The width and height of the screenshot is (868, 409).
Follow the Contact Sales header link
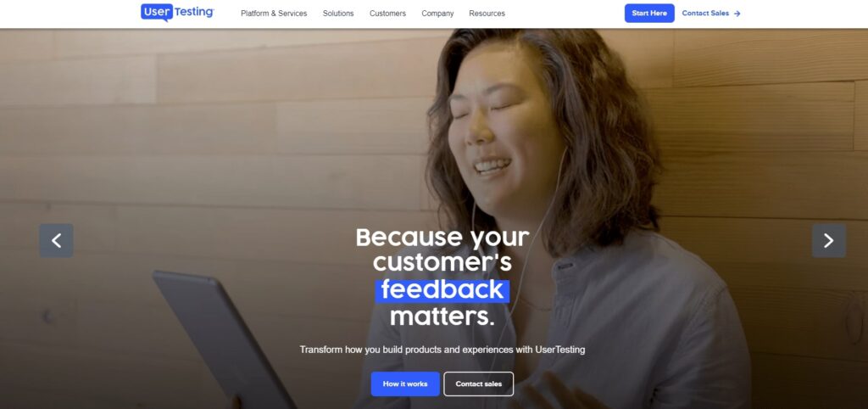(705, 14)
